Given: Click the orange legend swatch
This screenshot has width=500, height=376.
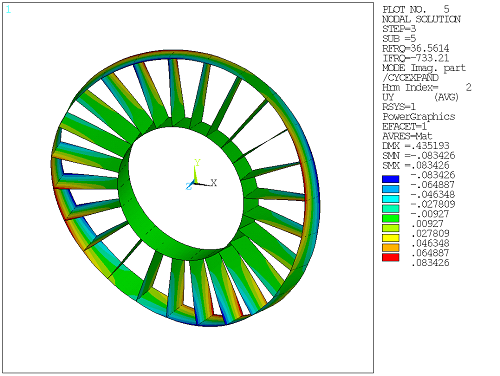Looking at the screenshot, I should tap(390, 248).
